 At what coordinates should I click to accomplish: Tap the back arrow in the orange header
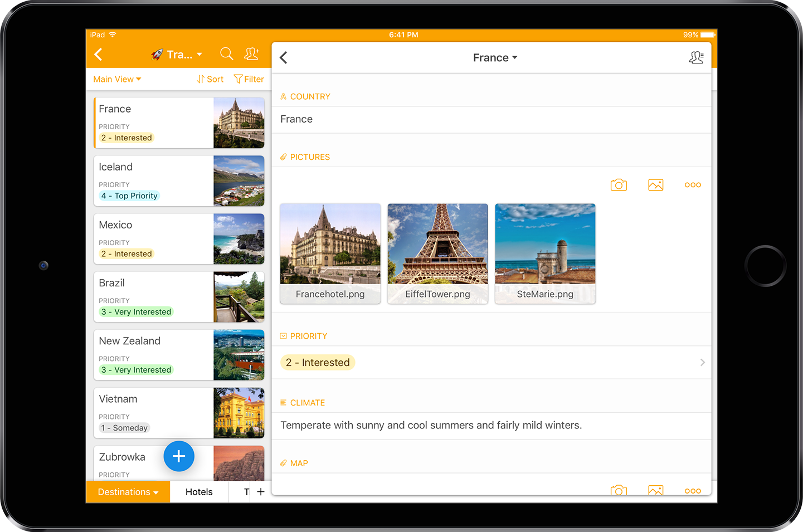tap(99, 55)
